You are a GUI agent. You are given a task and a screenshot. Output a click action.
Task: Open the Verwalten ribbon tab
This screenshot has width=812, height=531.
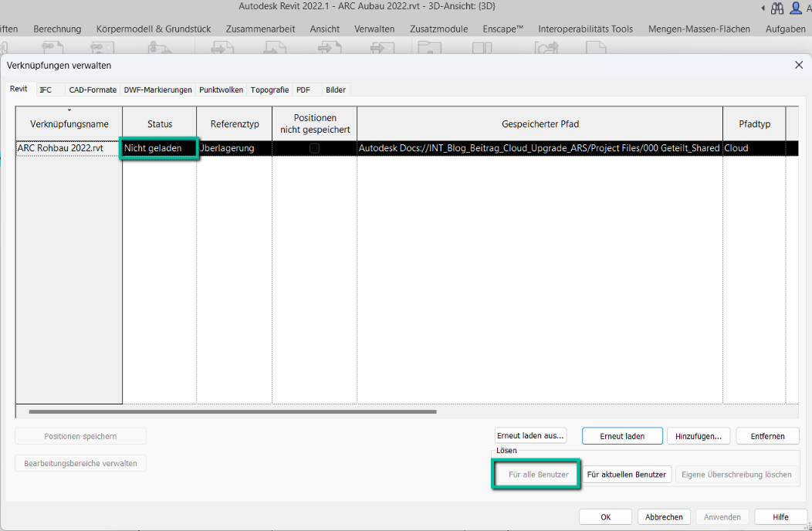(374, 29)
